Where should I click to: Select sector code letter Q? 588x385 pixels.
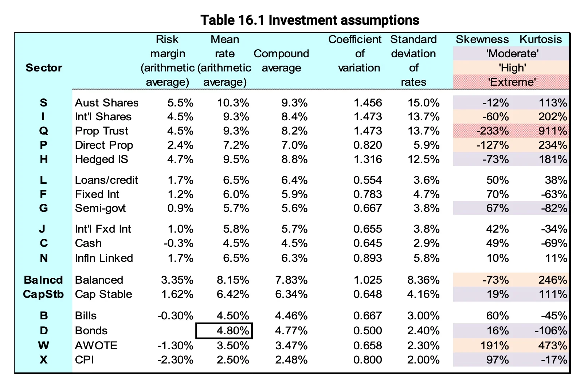point(43,131)
